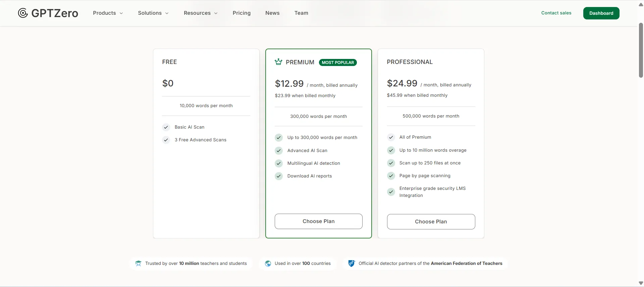Click the Premium crown icon
Image resolution: width=644 pixels, height=287 pixels.
278,62
